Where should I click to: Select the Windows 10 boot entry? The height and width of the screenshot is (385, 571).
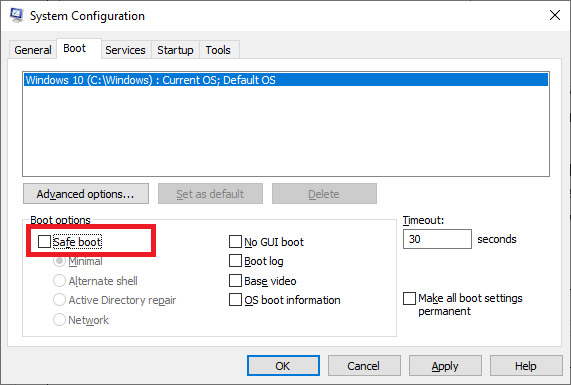[x=286, y=80]
